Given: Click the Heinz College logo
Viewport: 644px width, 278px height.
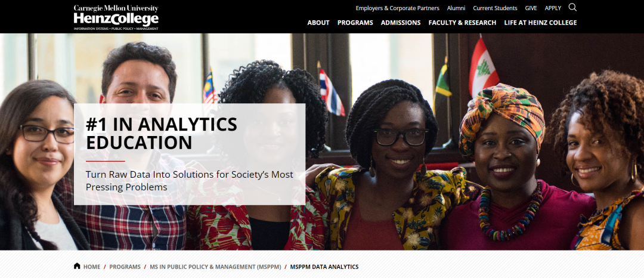Looking at the screenshot, I should [116, 17].
